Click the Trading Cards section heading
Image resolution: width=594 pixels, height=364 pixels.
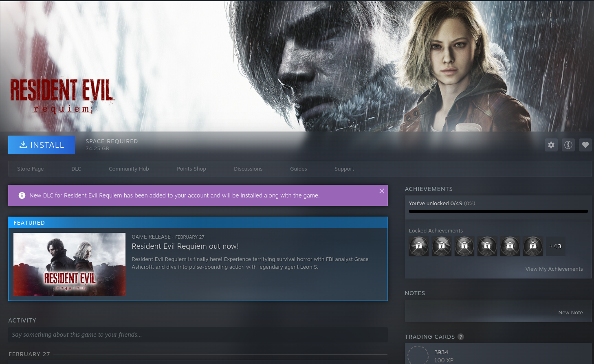point(430,337)
